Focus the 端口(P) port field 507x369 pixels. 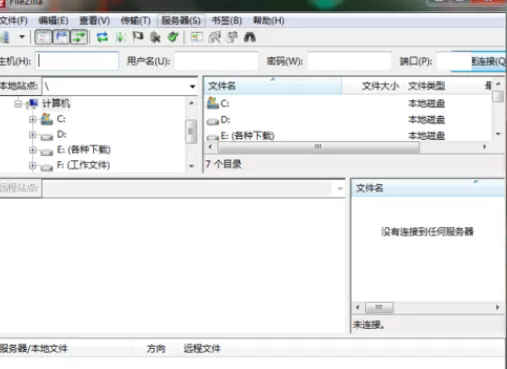pos(453,61)
